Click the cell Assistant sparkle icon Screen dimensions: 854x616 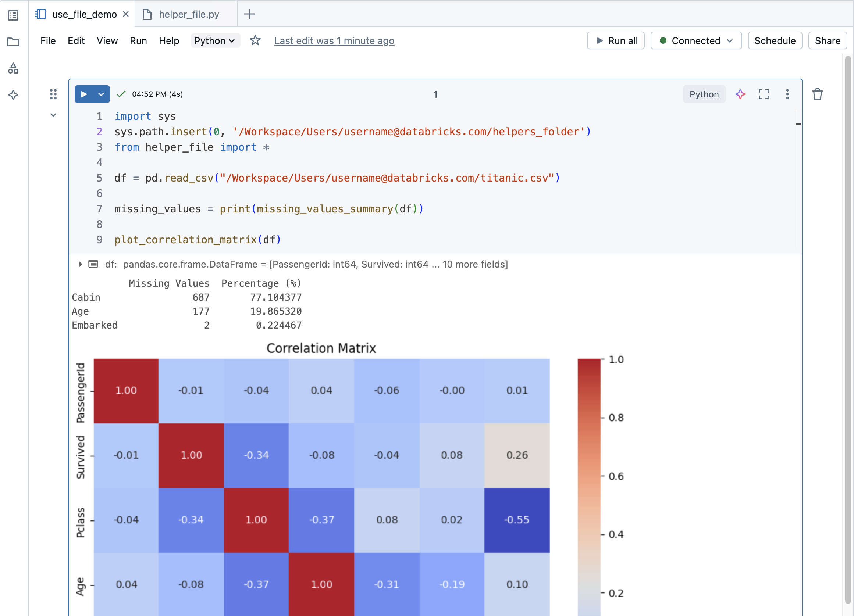point(740,94)
